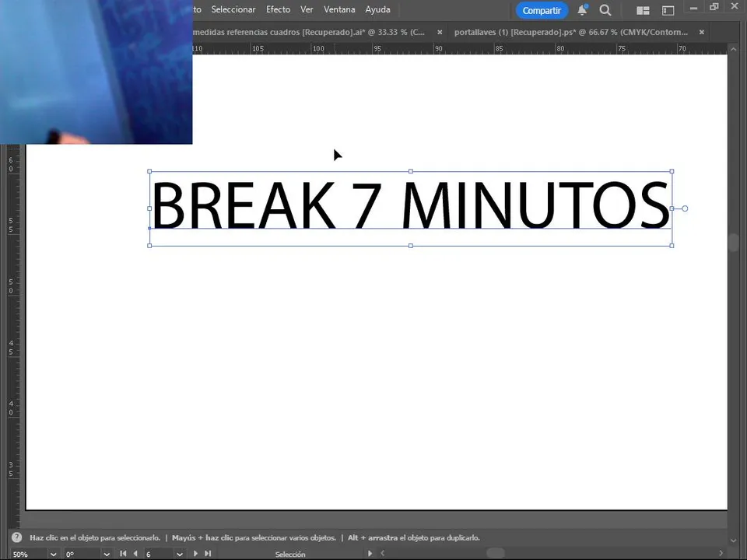Go to the next artboard

point(195,554)
